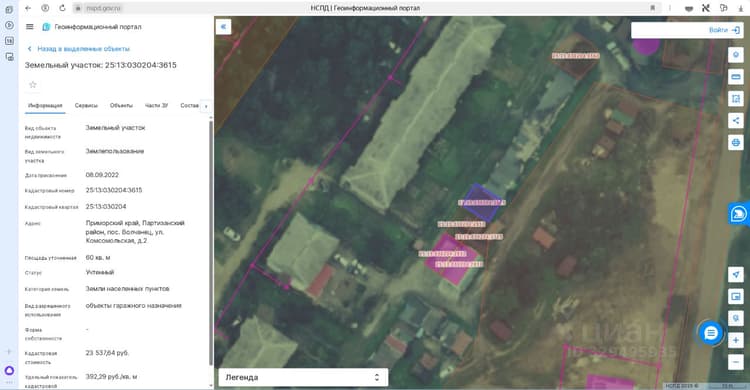
Task: Select объекты гаражного назначения value
Action: [133, 305]
